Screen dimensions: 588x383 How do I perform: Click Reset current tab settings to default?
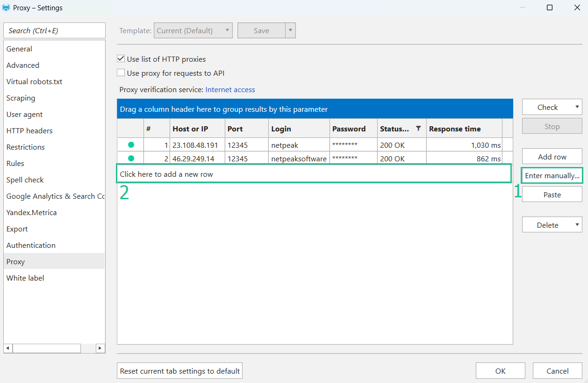(x=179, y=371)
